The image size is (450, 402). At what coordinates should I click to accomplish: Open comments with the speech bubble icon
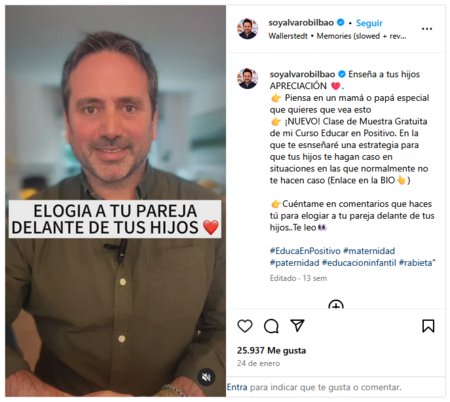pos(271,326)
